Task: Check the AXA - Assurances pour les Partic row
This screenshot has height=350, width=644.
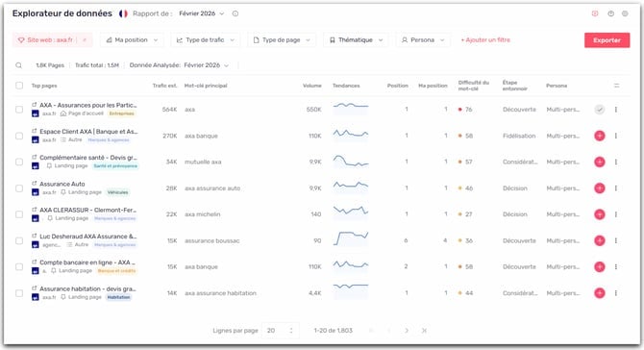Action: [19, 110]
